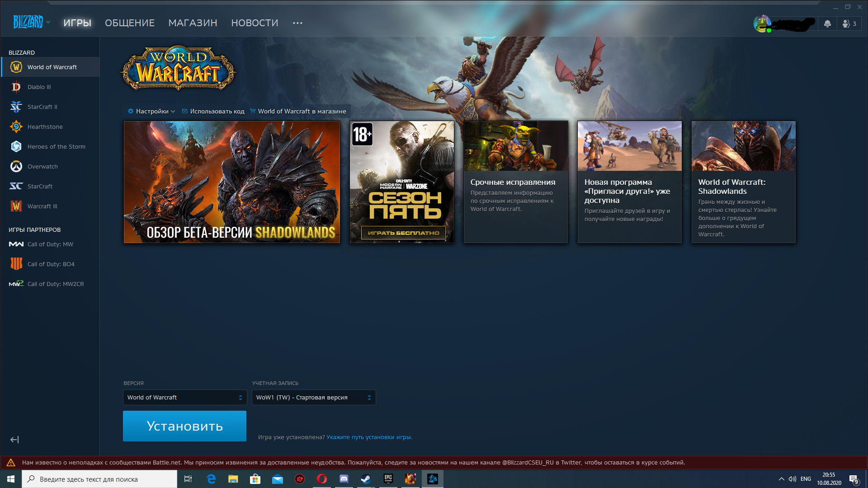This screenshot has height=488, width=868.
Task: Click the Windows search box
Action: (x=99, y=479)
